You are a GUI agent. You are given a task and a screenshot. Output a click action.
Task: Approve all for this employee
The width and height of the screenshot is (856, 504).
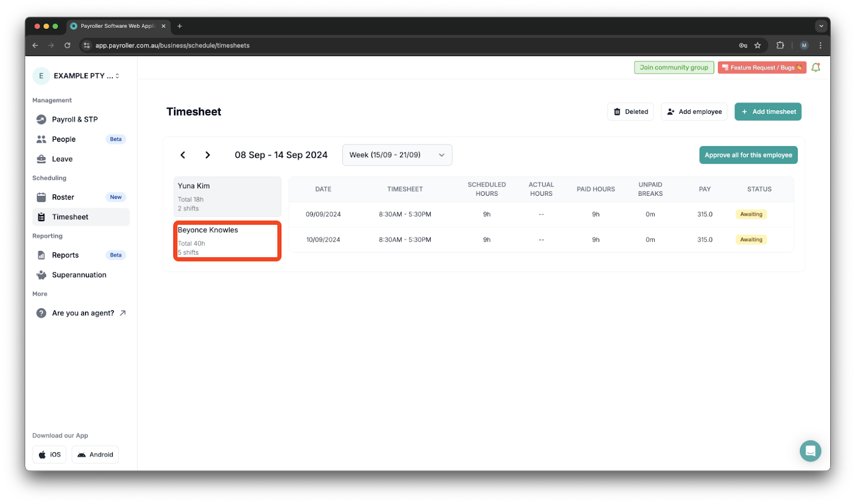(x=748, y=155)
